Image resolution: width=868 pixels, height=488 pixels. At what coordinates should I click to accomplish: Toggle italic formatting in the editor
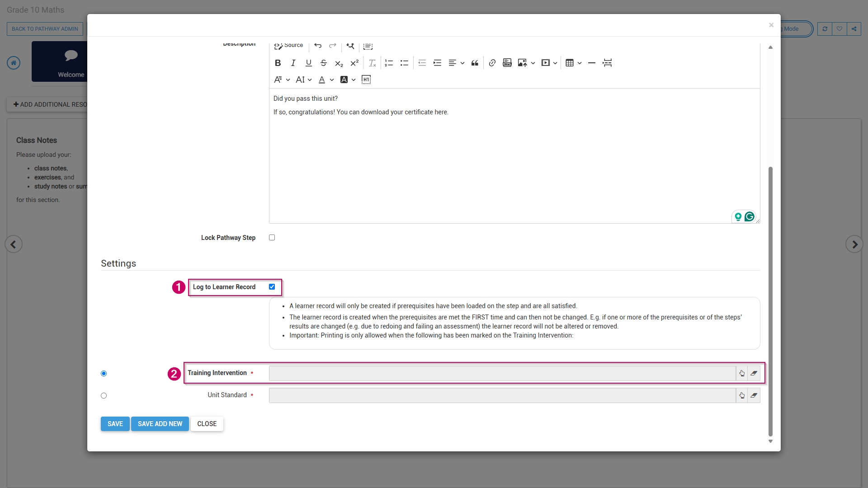[293, 63]
